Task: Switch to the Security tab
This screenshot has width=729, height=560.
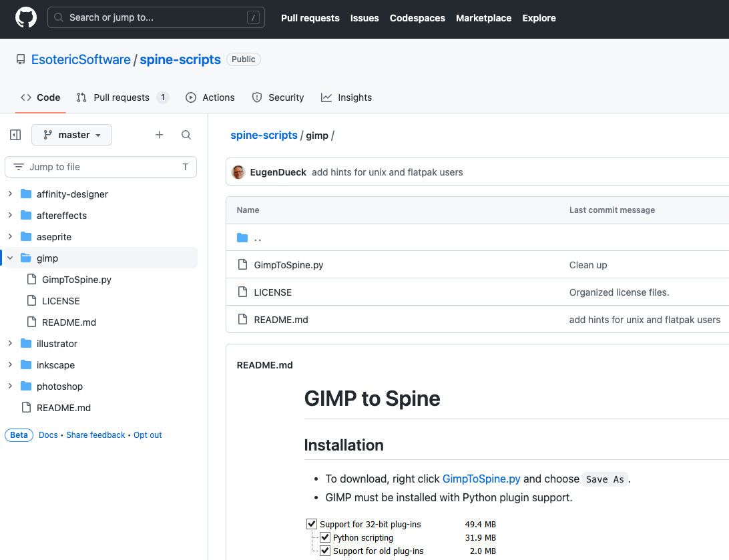Action: click(278, 97)
